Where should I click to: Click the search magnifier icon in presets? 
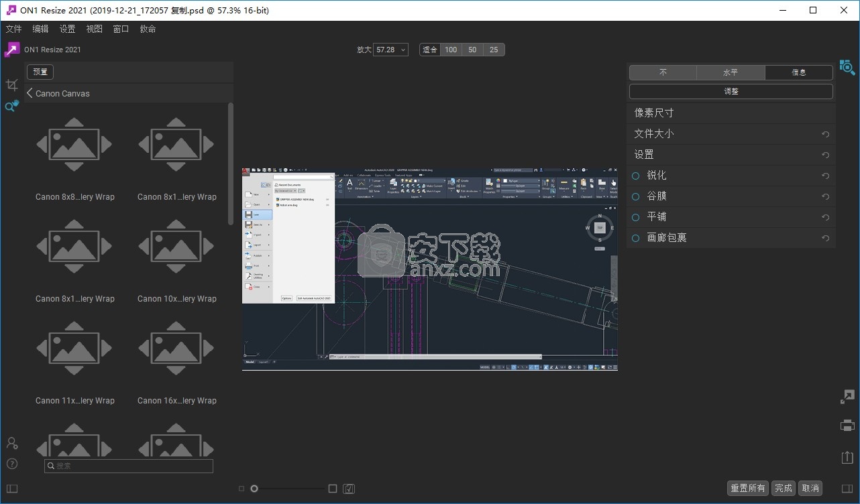click(50, 466)
